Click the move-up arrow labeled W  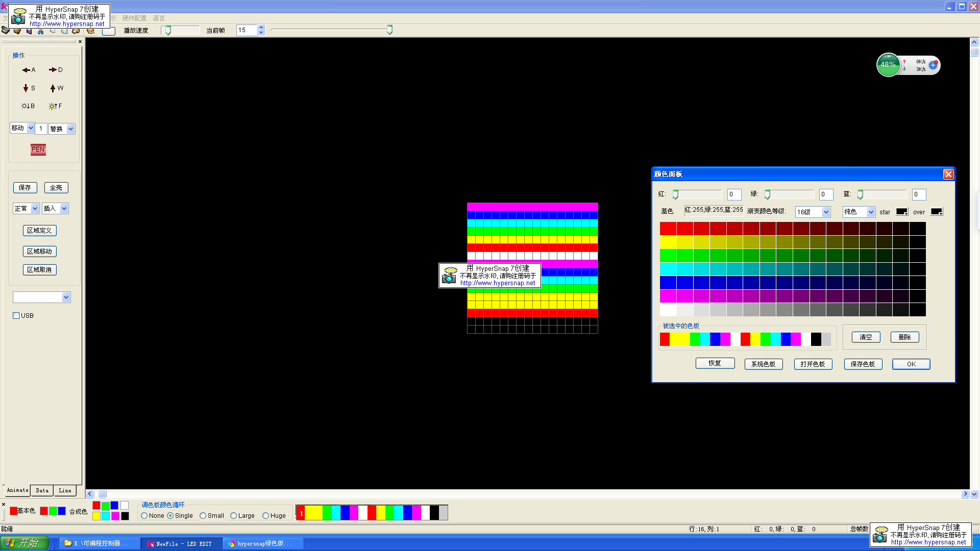coord(56,88)
